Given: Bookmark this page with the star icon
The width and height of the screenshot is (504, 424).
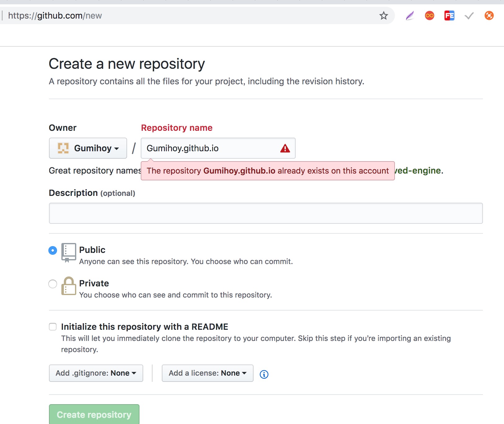Looking at the screenshot, I should pyautogui.click(x=384, y=15).
